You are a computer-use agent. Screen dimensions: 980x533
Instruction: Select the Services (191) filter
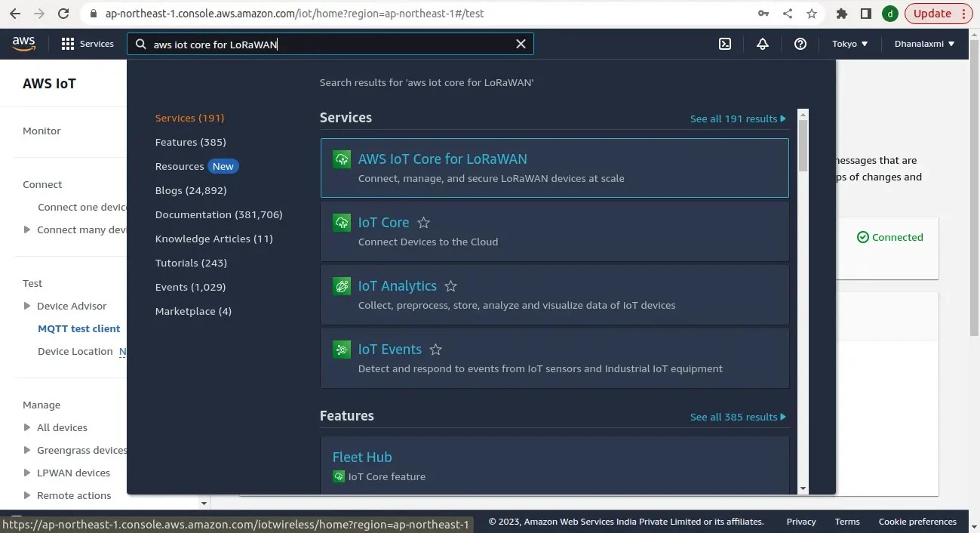[189, 118]
